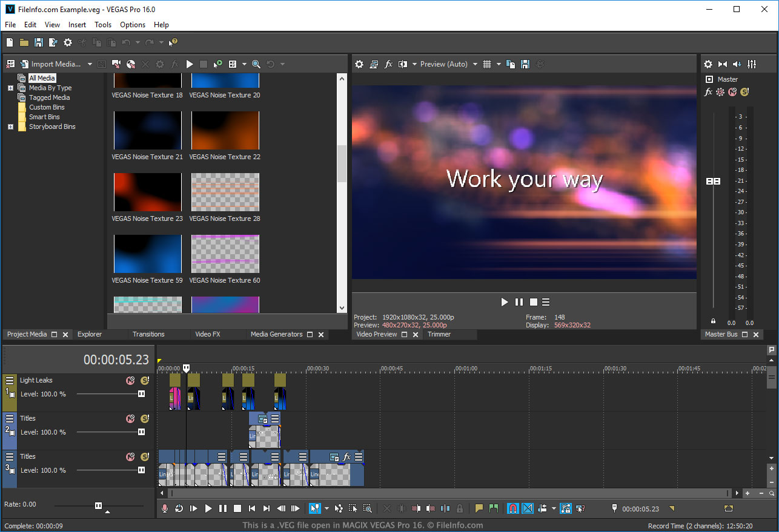Click the Preview on External Monitor icon
Screen dimensions: 779x532
(x=374, y=64)
